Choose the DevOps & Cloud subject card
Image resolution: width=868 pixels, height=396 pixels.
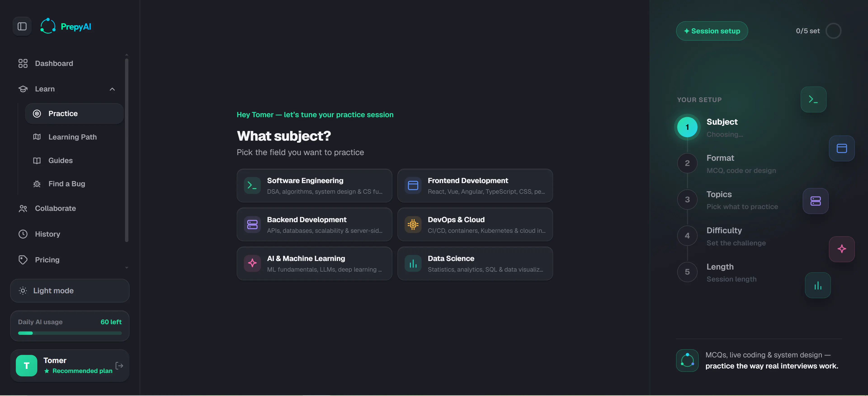coord(475,224)
